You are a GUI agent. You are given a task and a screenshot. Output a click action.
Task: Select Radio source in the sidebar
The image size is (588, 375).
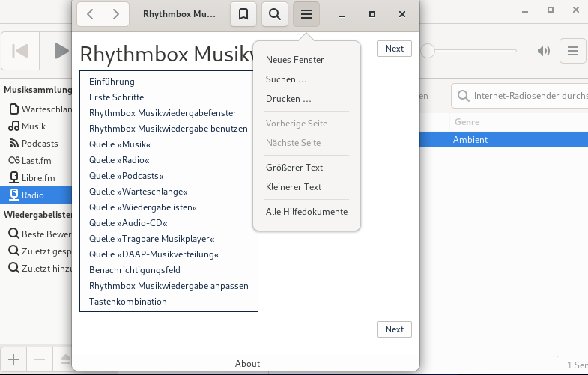[x=36, y=195]
